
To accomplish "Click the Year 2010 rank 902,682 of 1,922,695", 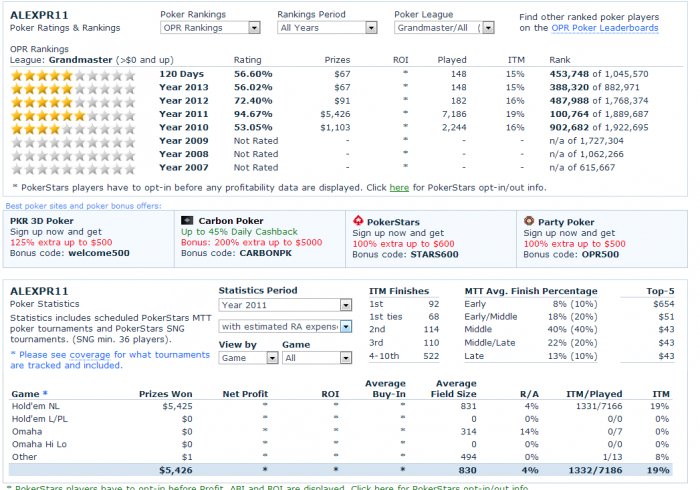I will point(599,128).
